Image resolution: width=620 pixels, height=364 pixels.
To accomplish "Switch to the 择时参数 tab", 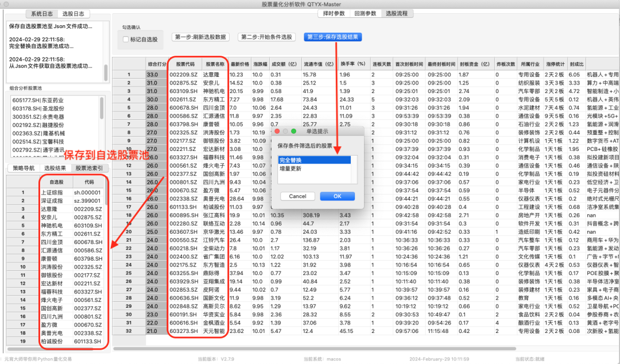I will click(x=334, y=13).
